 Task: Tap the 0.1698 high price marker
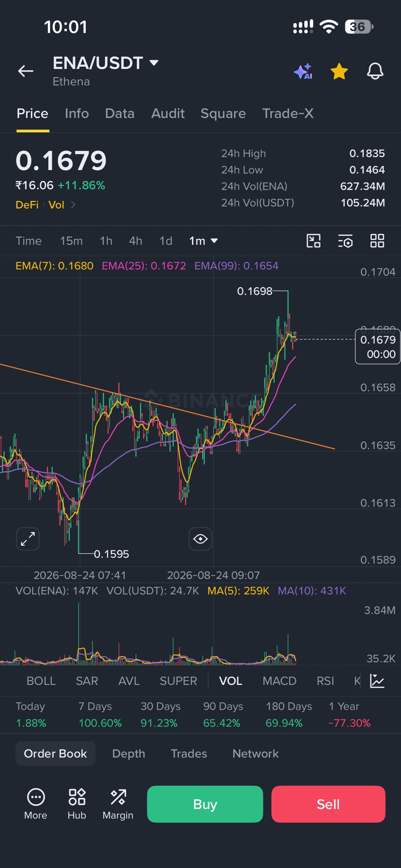[255, 291]
